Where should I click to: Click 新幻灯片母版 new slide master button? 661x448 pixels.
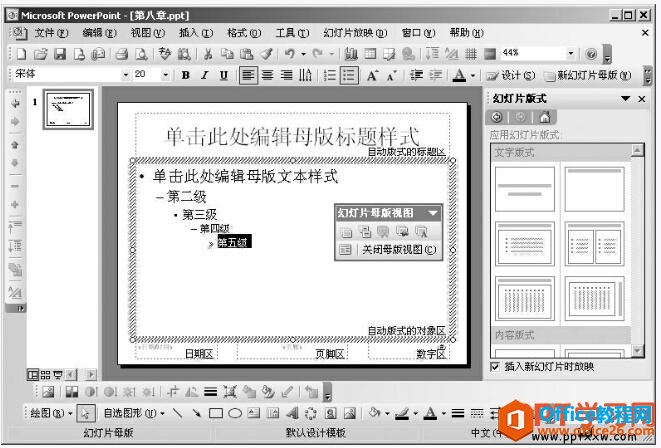[588, 75]
